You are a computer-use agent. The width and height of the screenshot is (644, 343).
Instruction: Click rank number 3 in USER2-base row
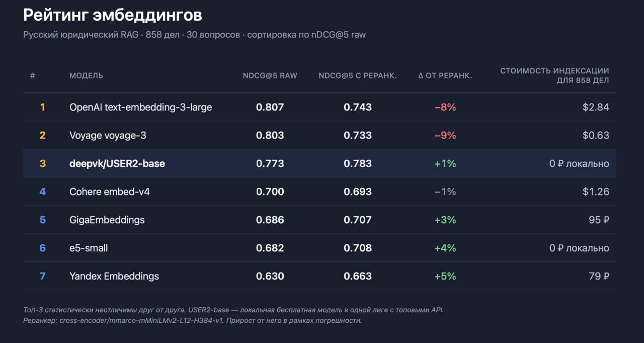(x=43, y=164)
